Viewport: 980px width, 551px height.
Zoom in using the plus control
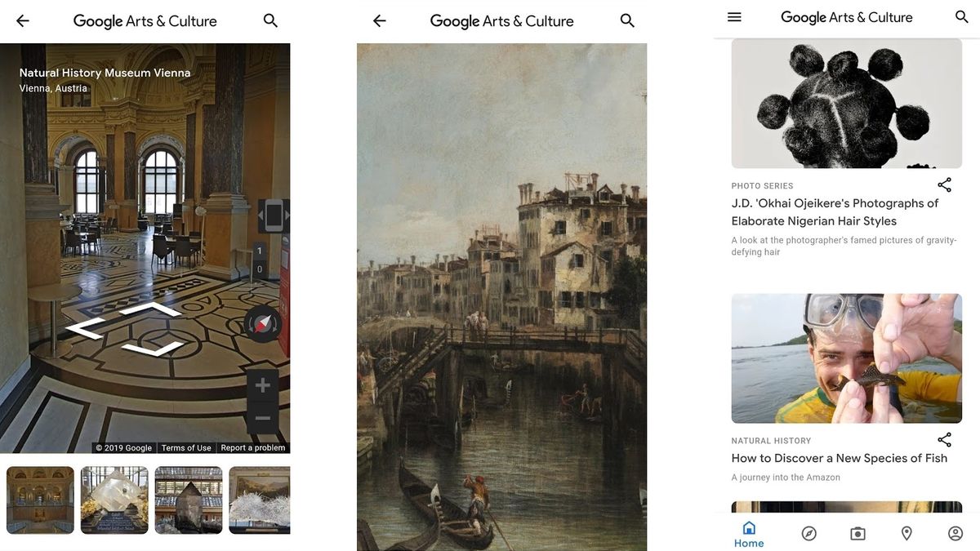coord(261,384)
